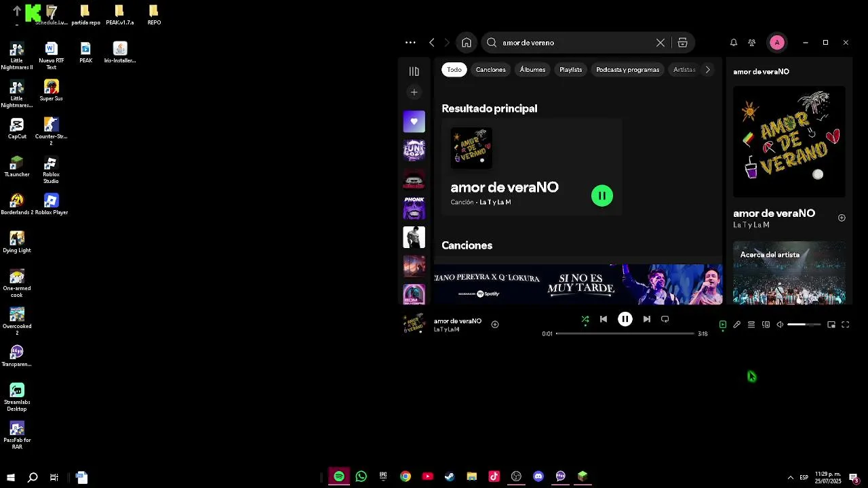Open Windows action center notifications
This screenshot has height=488, width=868.
pos(854,477)
